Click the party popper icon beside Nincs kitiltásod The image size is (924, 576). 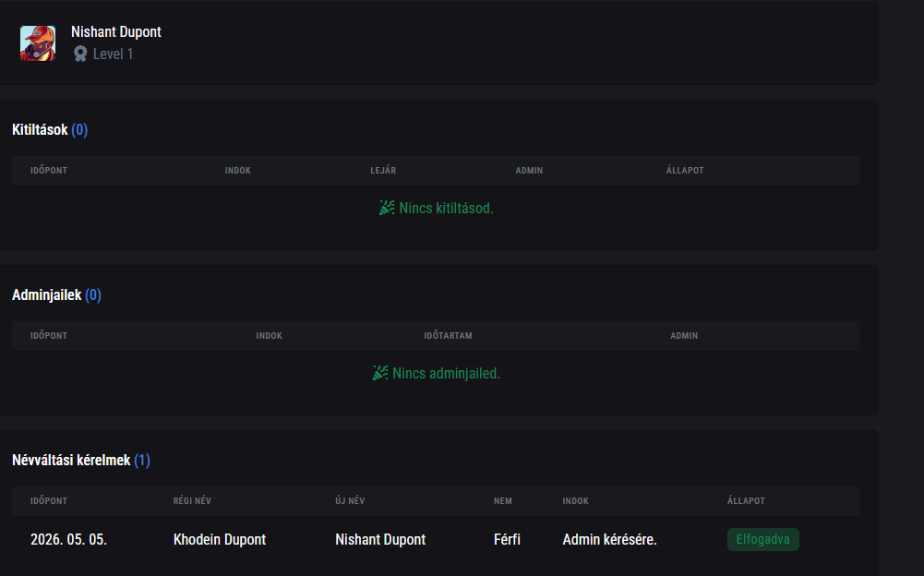387,208
